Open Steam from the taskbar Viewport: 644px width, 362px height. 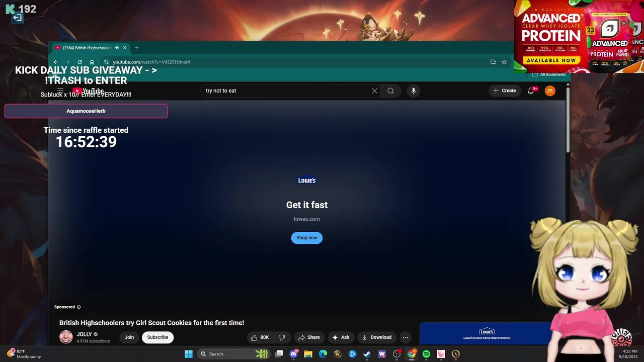click(x=367, y=354)
